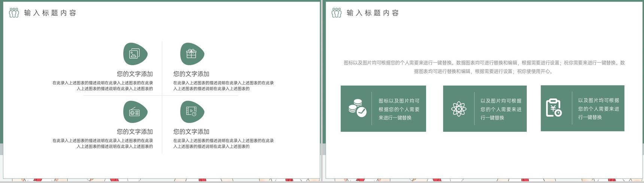Click description text below video icon heading
This screenshot has height=183, width=644.
(224, 144)
